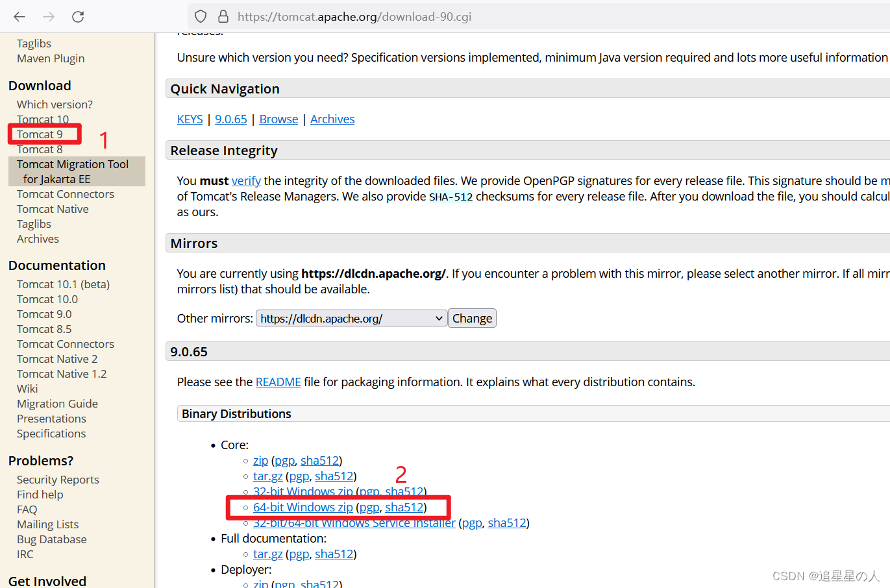The height and width of the screenshot is (588, 890).
Task: Open sha512 for Full documentation tar.gz
Action: pos(334,554)
